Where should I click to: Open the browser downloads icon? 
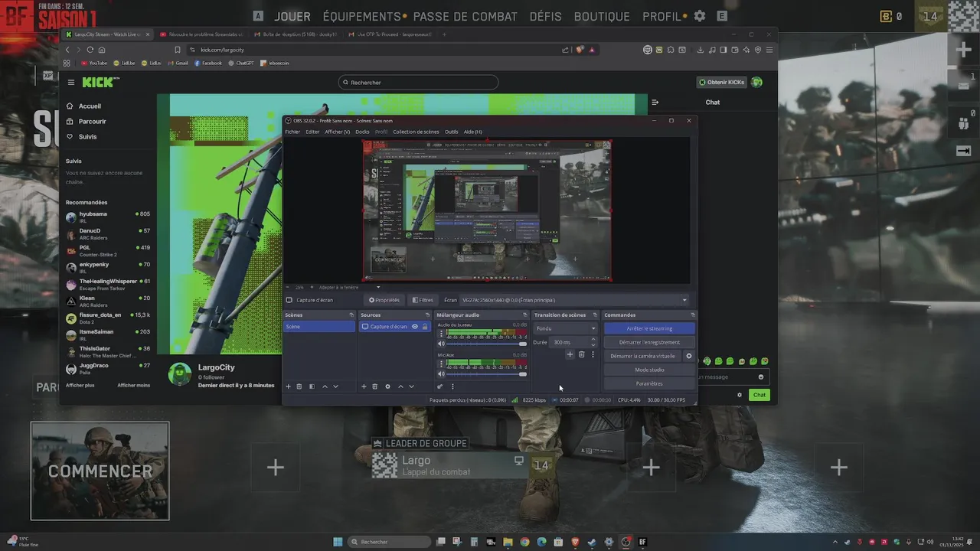tap(701, 50)
